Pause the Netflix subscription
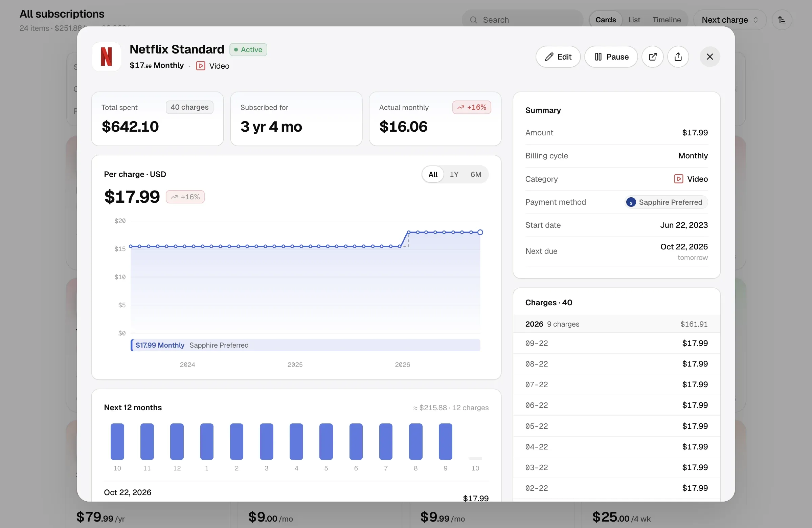This screenshot has height=528, width=812. [611, 57]
